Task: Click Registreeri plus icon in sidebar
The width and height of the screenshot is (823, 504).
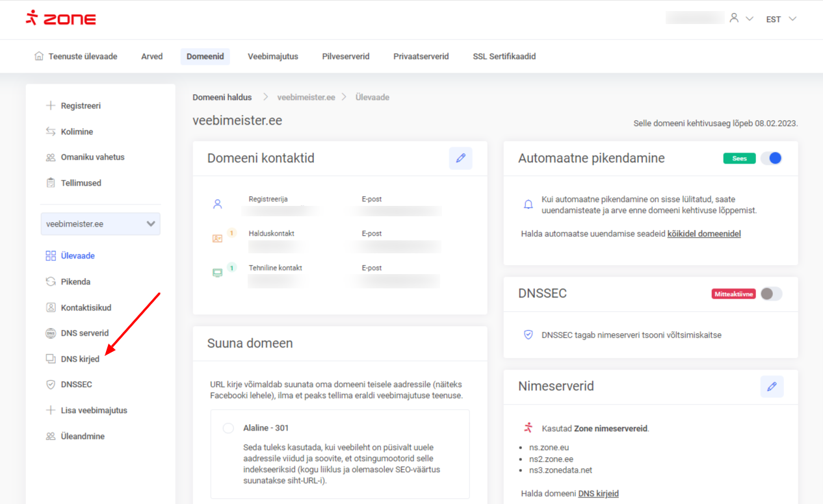Action: [x=51, y=106]
